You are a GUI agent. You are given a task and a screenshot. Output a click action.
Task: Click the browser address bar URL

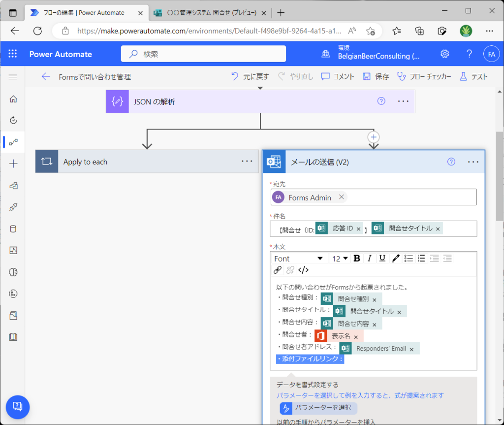tap(209, 31)
